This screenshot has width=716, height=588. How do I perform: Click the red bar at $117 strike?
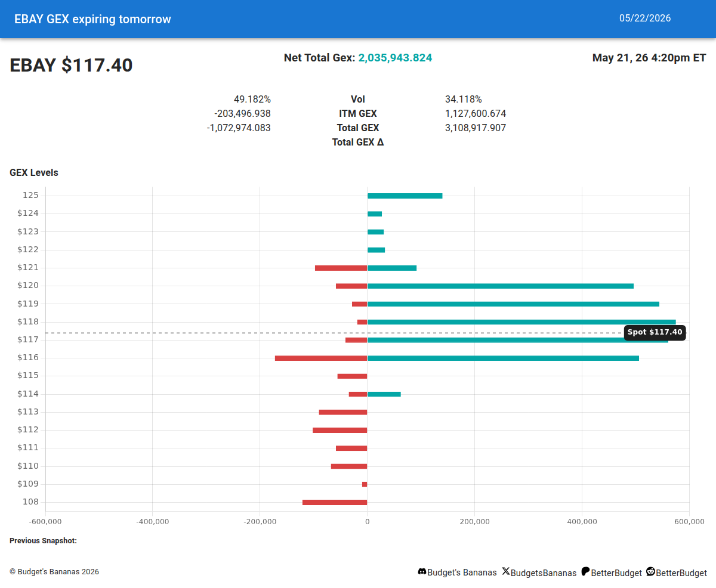(356, 340)
